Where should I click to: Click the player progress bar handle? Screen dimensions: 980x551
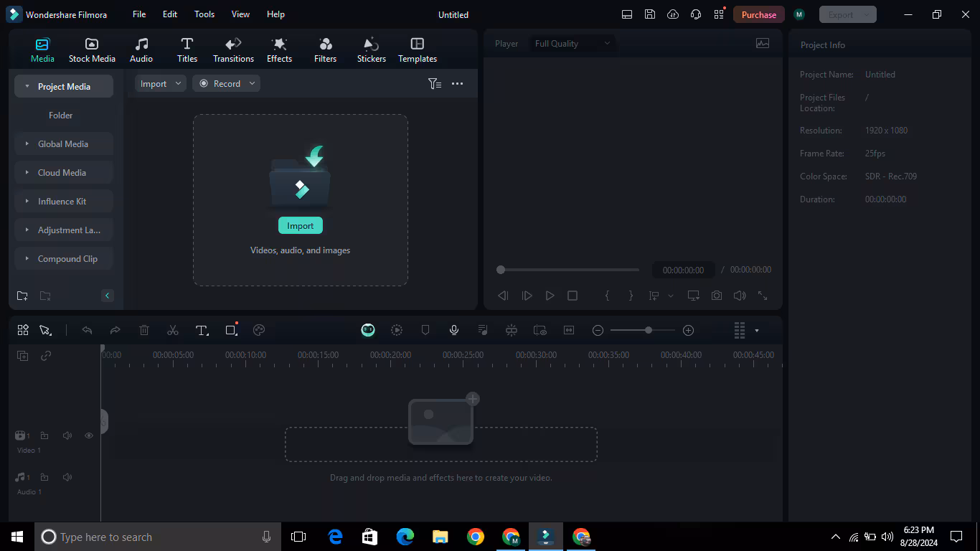point(501,270)
